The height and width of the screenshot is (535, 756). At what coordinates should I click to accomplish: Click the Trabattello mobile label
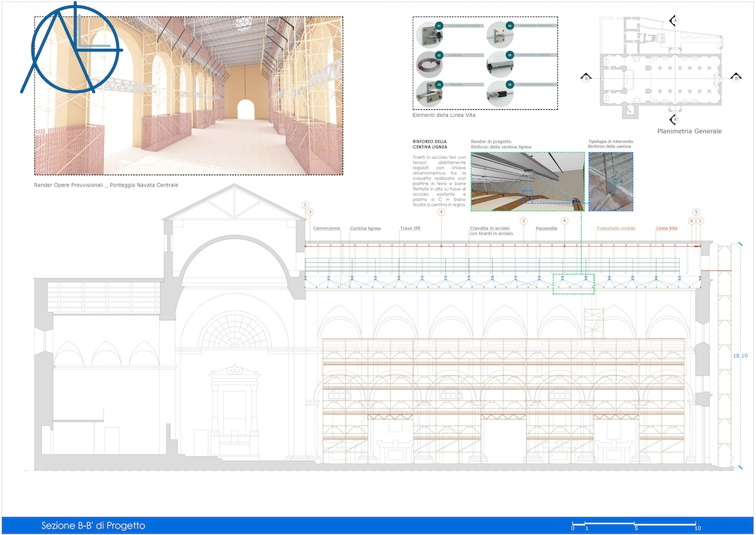pos(616,228)
